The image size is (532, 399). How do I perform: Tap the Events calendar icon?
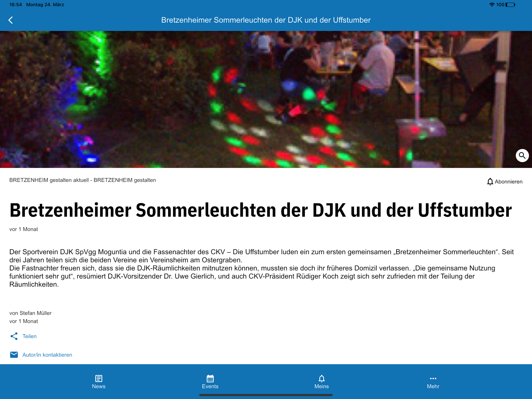[210, 378]
